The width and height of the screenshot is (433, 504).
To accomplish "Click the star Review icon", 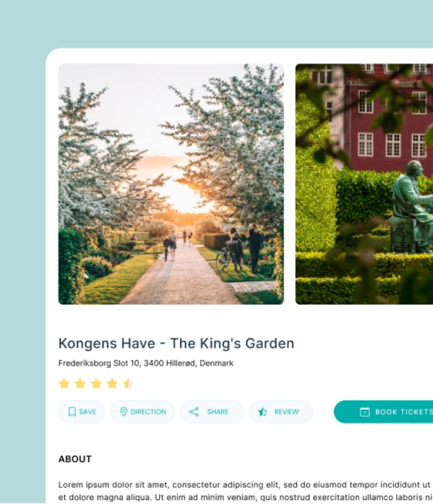I will (x=262, y=412).
